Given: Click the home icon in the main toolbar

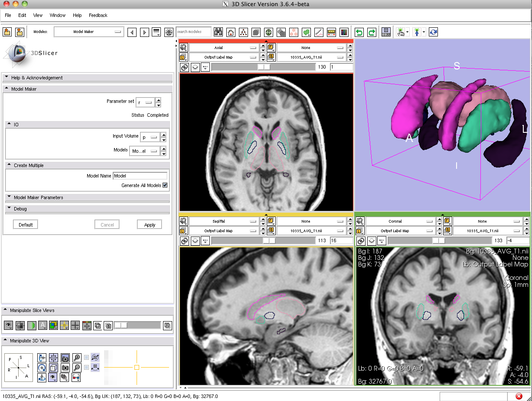Looking at the screenshot, I should coord(231,32).
